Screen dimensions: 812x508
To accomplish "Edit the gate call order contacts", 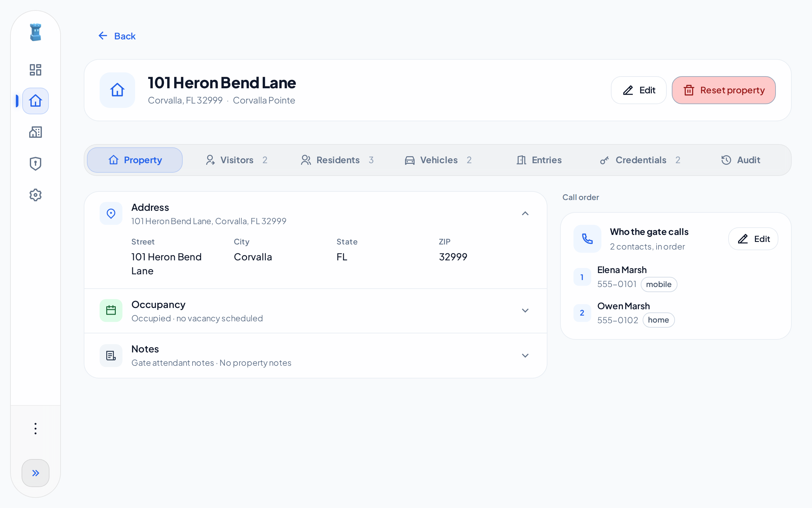I will [753, 239].
